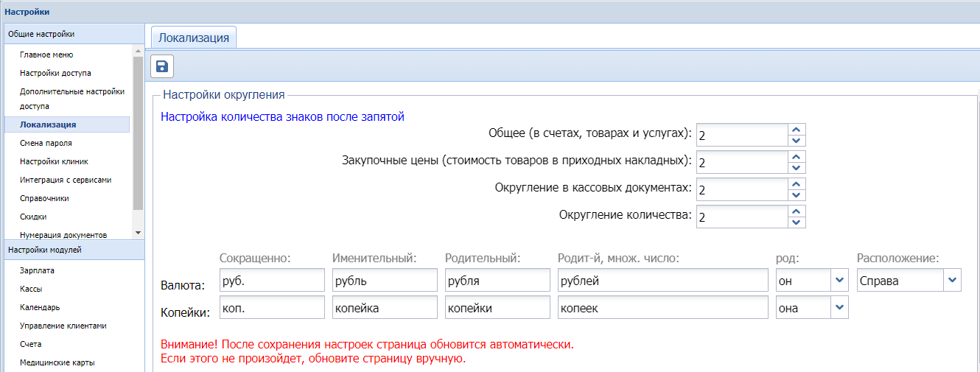The image size is (980, 372).
Task: Open the kopecks gender dropdown
Action: pyautogui.click(x=839, y=308)
